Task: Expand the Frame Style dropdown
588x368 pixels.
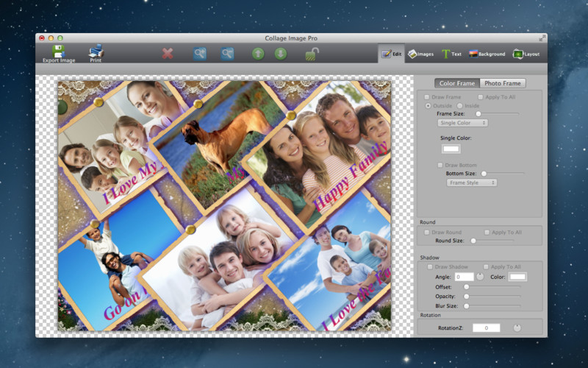Action: tap(472, 183)
